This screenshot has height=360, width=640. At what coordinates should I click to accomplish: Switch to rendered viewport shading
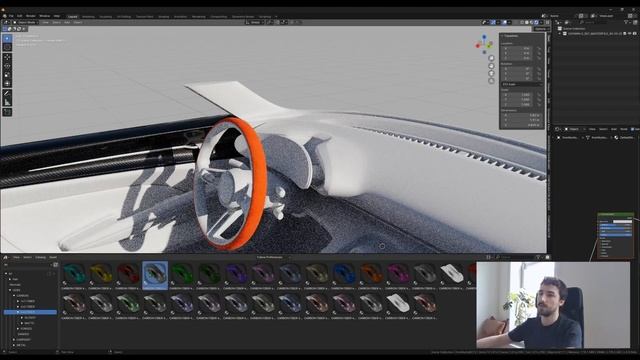(x=537, y=22)
